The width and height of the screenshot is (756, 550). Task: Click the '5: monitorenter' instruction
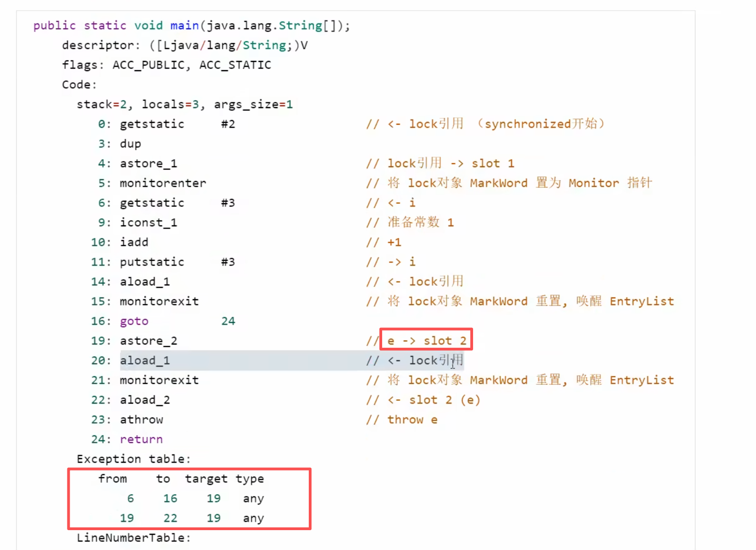pyautogui.click(x=152, y=183)
